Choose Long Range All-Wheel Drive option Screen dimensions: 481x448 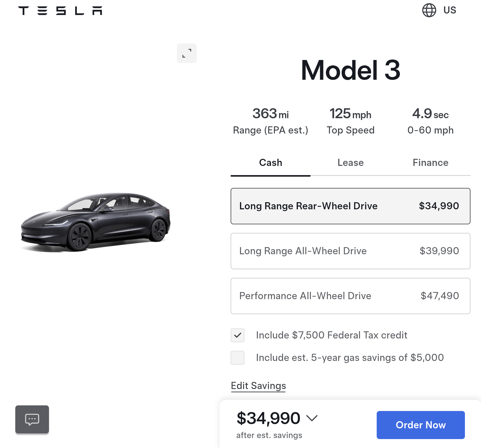pyautogui.click(x=350, y=251)
